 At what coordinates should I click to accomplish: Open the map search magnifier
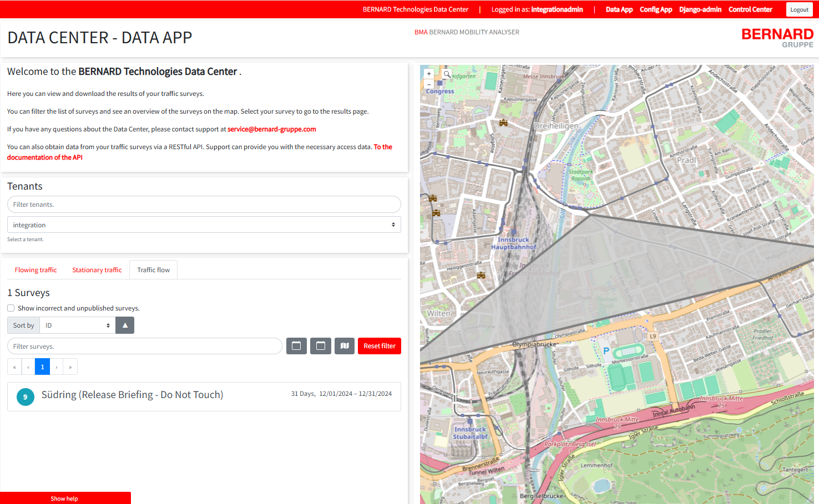447,74
